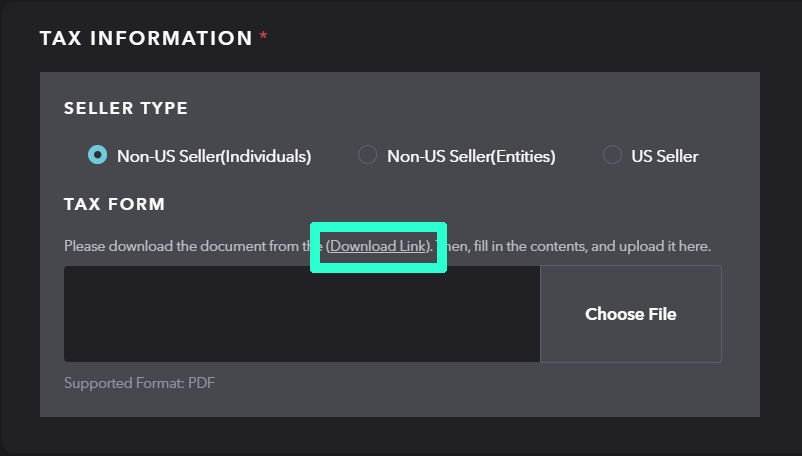This screenshot has width=802, height=456.
Task: Click the SELLER TYPE section heading
Action: point(126,108)
